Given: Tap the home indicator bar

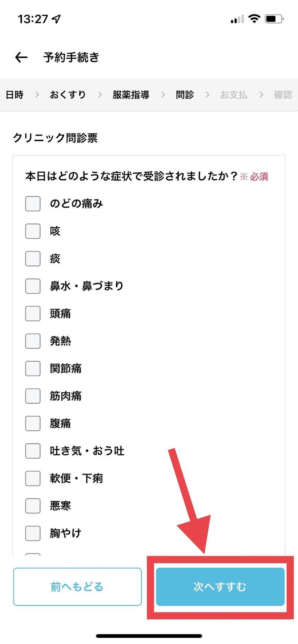Looking at the screenshot, I should [x=149, y=636].
